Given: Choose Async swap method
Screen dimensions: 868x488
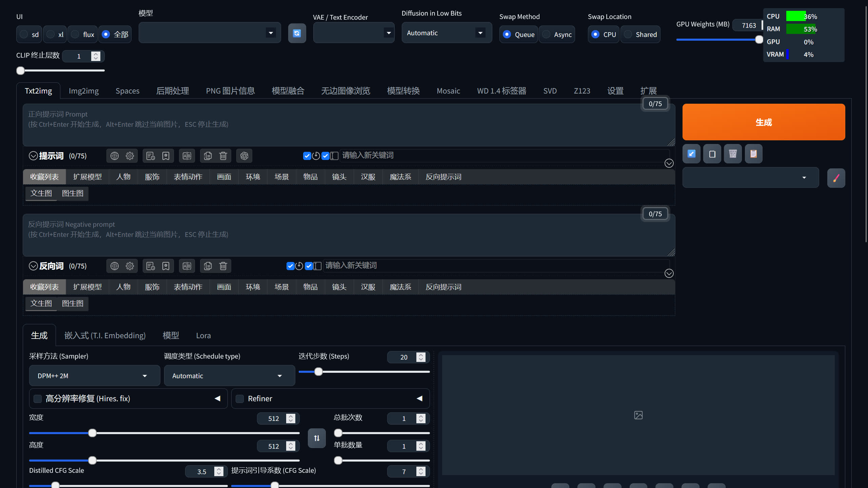Looking at the screenshot, I should pyautogui.click(x=557, y=34).
